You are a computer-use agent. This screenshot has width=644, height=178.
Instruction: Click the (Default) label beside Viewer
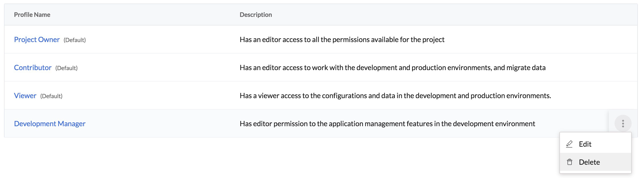(51, 96)
